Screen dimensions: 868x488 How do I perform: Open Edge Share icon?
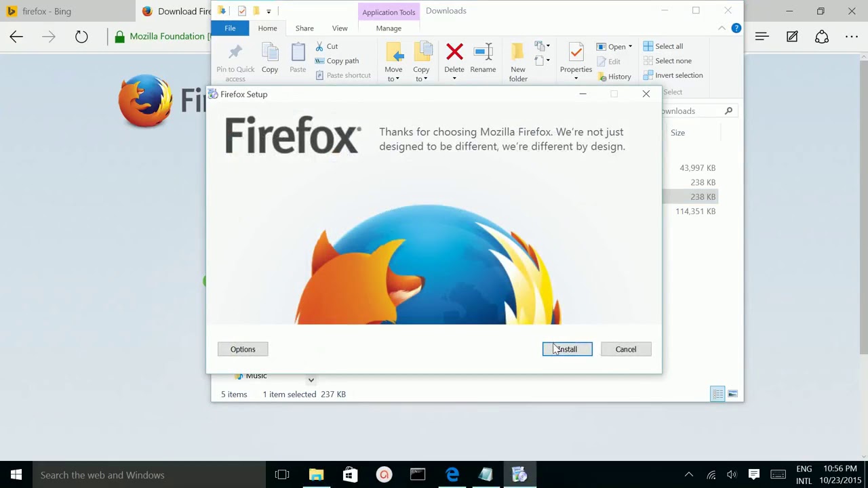(822, 37)
